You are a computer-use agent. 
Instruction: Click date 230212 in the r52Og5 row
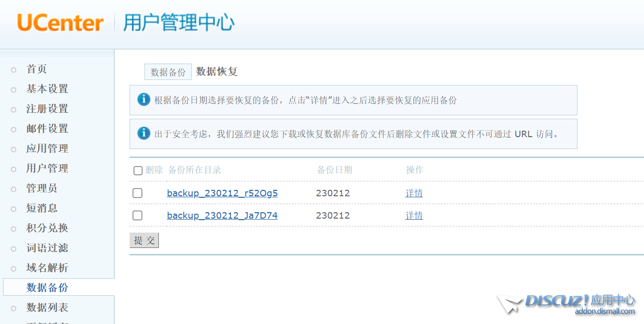pyautogui.click(x=333, y=193)
